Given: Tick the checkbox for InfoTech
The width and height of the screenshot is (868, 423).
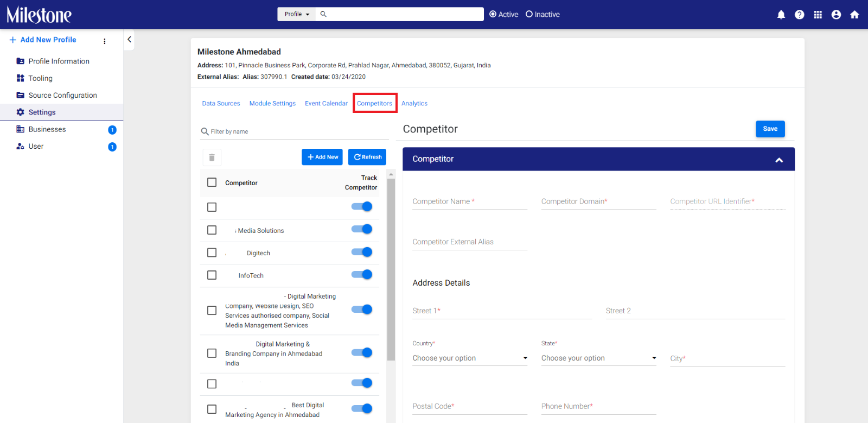Looking at the screenshot, I should (x=212, y=275).
